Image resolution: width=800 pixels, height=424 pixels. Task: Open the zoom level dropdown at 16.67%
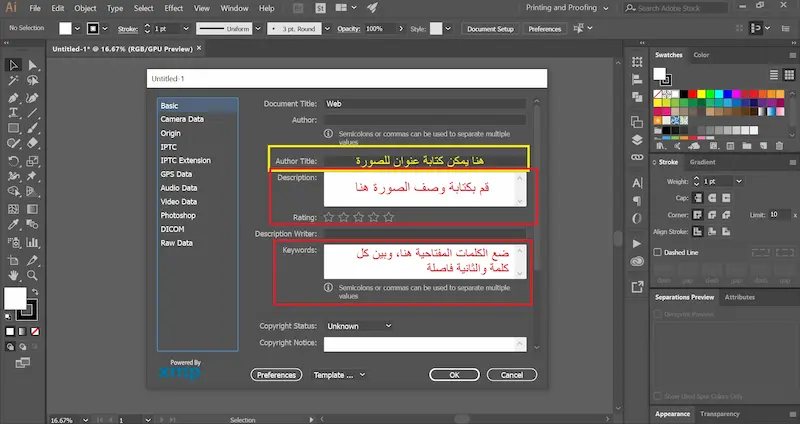tap(85, 420)
